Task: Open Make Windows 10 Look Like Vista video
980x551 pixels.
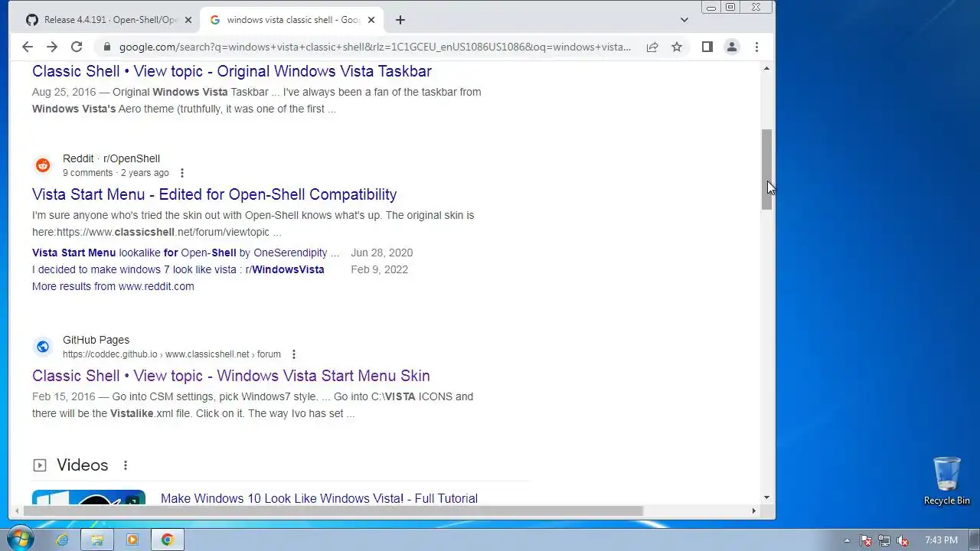Action: tap(319, 498)
